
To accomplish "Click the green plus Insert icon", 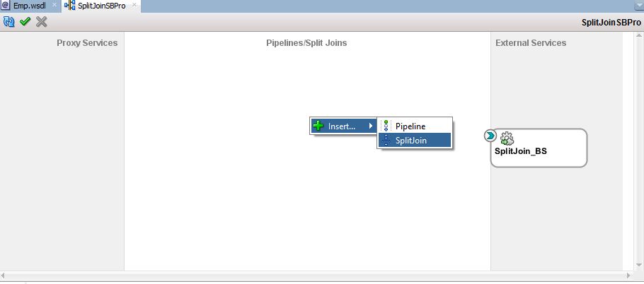I will pyautogui.click(x=318, y=126).
